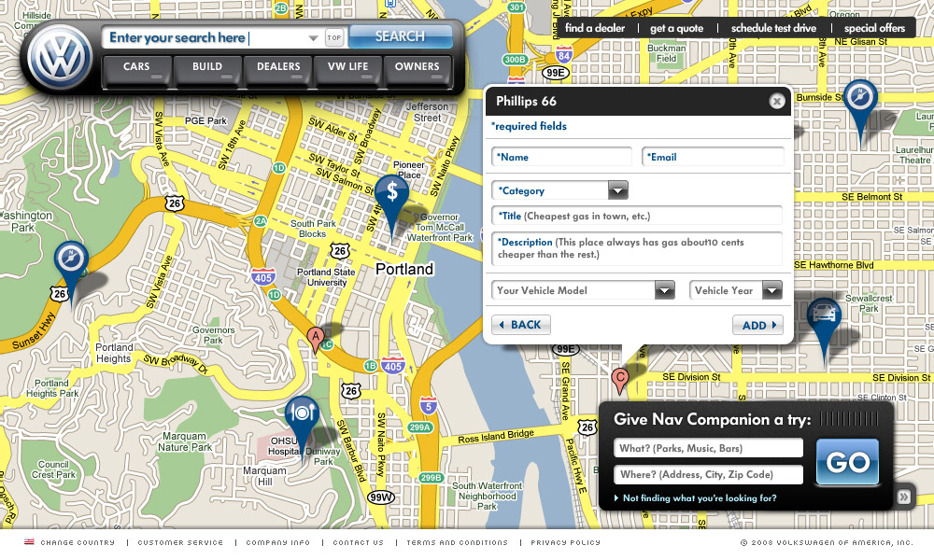The height and width of the screenshot is (560, 934).
Task: Open the schedule test drive link
Action: point(773,28)
